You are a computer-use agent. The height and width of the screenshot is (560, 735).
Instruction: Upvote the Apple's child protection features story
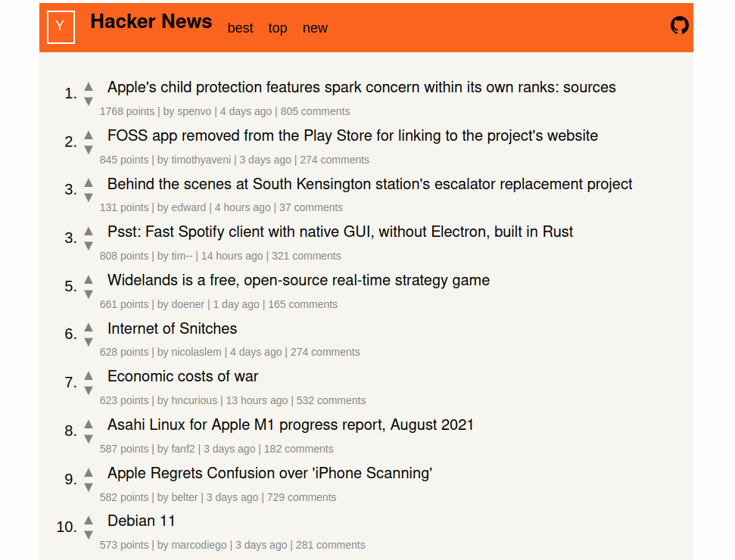click(x=89, y=87)
